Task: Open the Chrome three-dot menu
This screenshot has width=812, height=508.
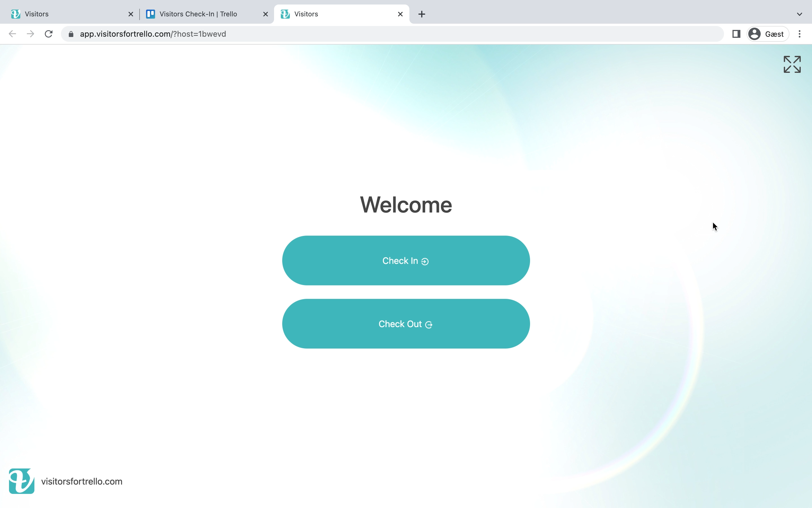Action: [800, 34]
